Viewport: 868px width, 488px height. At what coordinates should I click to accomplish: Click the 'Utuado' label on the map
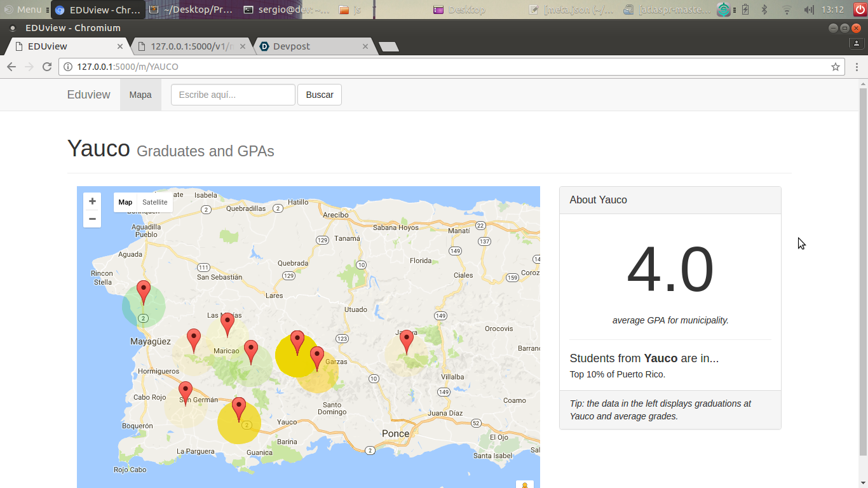click(356, 309)
